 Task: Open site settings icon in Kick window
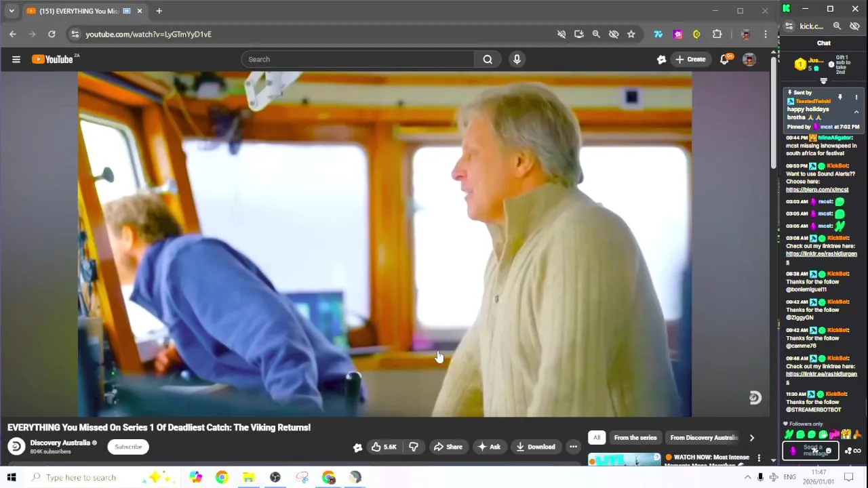pos(789,26)
